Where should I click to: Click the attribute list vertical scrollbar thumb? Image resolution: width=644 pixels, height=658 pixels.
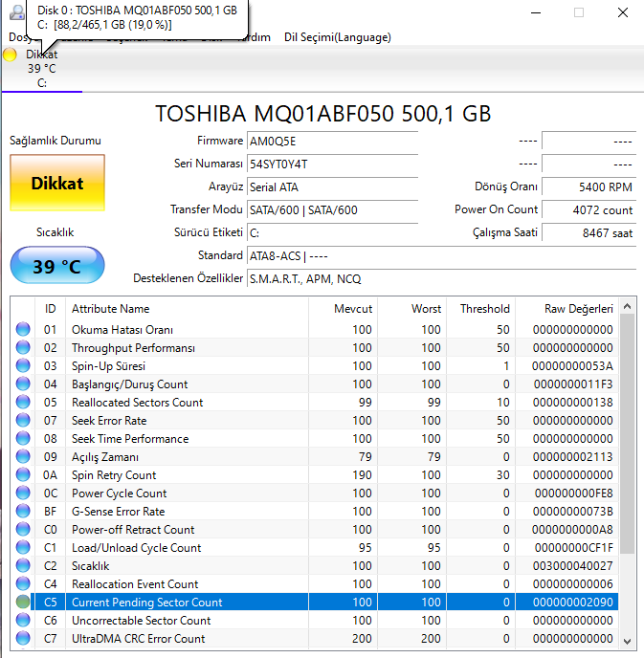[x=627, y=434]
